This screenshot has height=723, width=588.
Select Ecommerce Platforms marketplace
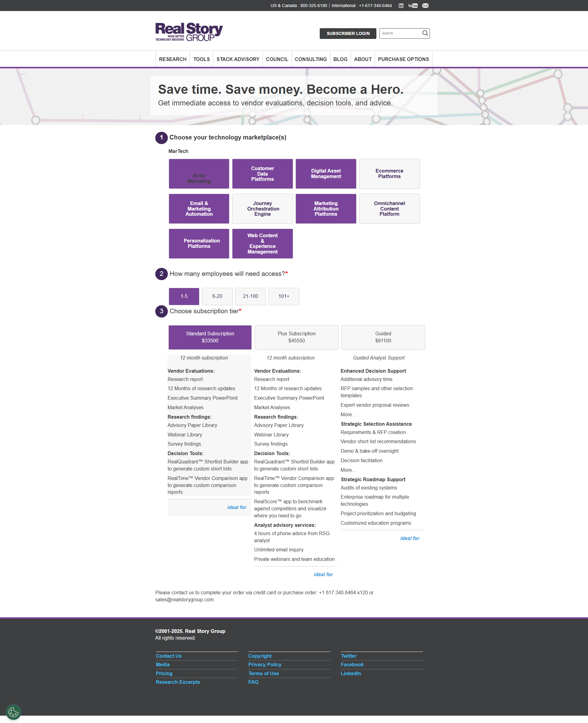tap(389, 173)
